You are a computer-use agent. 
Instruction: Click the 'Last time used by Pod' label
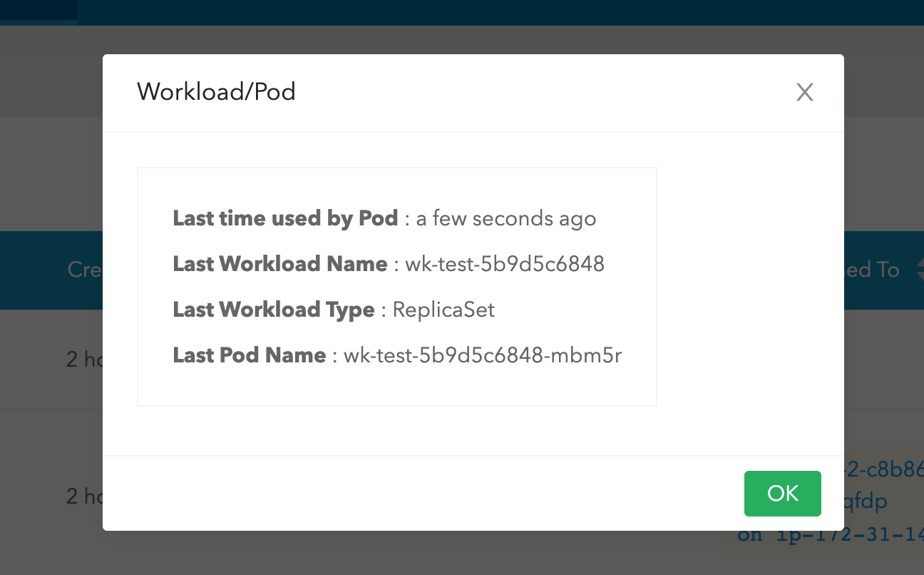coord(285,218)
